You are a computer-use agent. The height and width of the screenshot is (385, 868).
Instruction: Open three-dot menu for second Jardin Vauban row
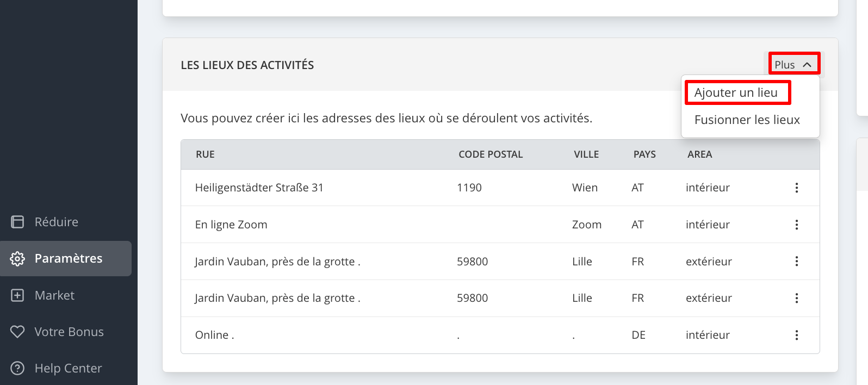(797, 298)
